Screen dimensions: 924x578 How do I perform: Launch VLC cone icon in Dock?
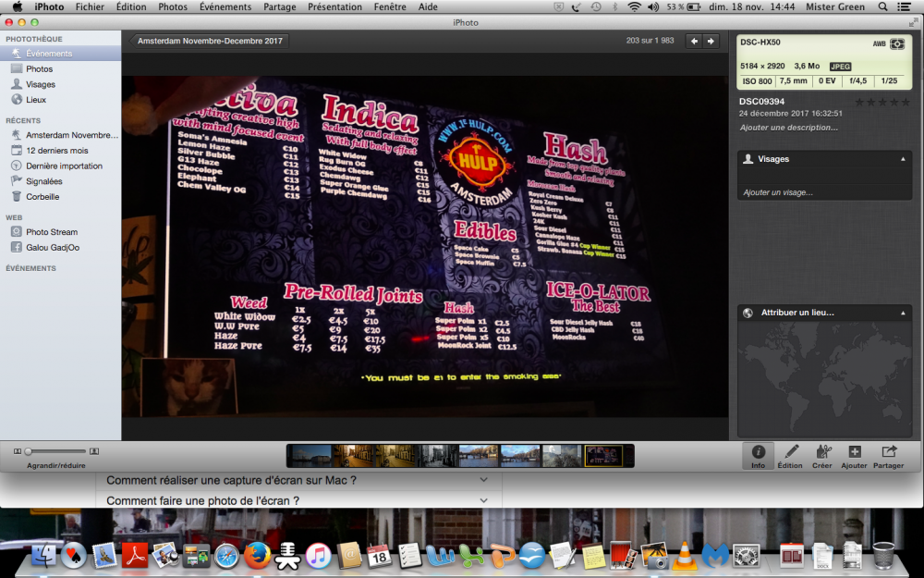[x=685, y=556]
